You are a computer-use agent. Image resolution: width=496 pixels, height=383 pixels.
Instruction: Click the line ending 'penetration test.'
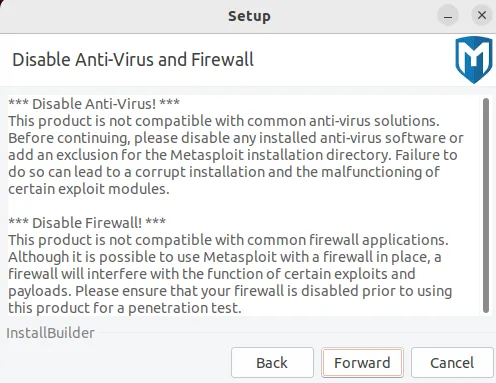click(125, 308)
